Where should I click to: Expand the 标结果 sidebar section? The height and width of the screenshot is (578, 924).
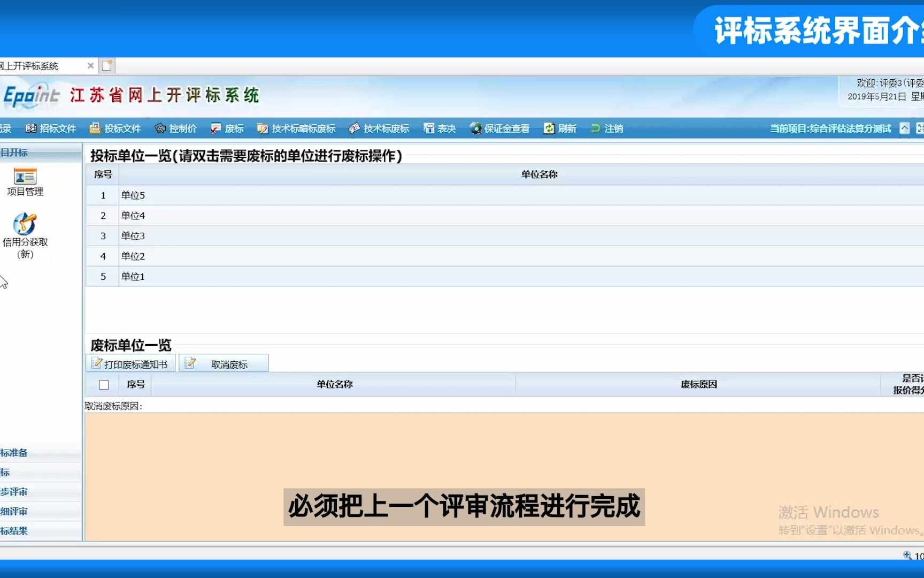tap(40, 531)
